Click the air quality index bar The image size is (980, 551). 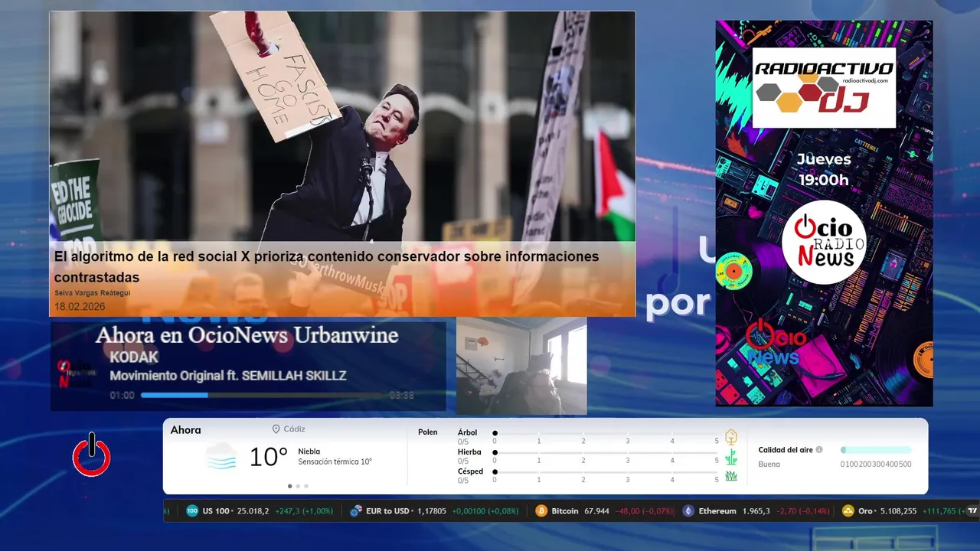pyautogui.click(x=876, y=450)
